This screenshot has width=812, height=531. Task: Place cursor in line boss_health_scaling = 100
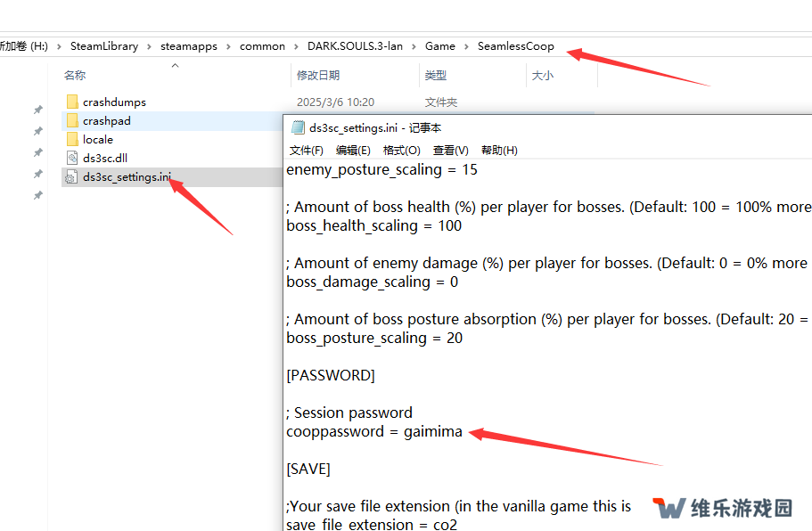click(x=373, y=225)
